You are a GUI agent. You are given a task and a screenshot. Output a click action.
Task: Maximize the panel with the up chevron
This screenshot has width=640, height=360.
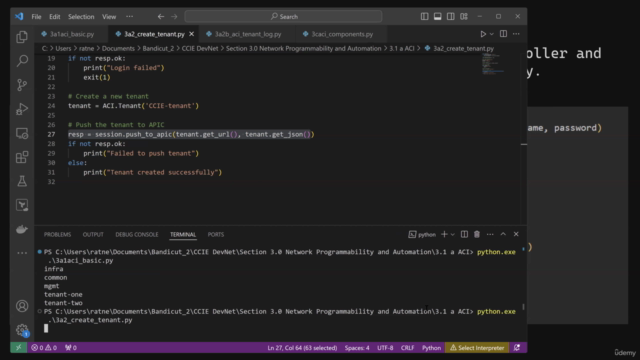(503, 234)
